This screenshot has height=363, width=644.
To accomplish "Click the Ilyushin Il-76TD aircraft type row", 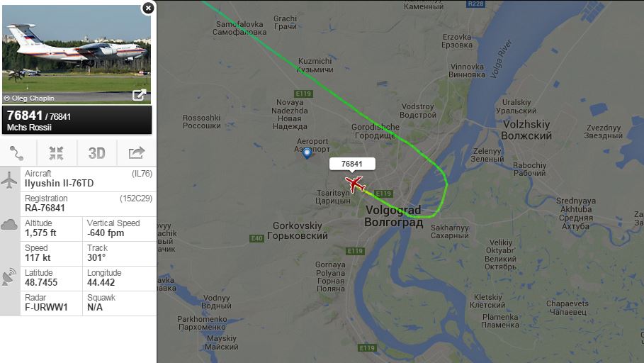I will click(x=89, y=179).
